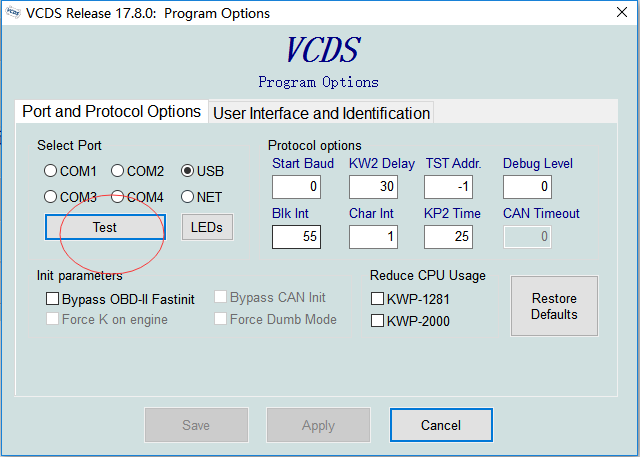Enable KWP-2000 reduce CPU usage checkbox
The width and height of the screenshot is (640, 457).
[x=377, y=321]
